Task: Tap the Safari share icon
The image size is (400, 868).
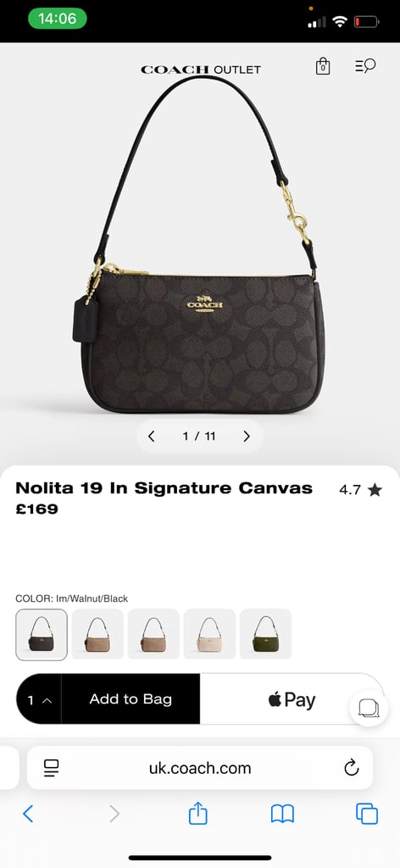Action: (x=198, y=813)
